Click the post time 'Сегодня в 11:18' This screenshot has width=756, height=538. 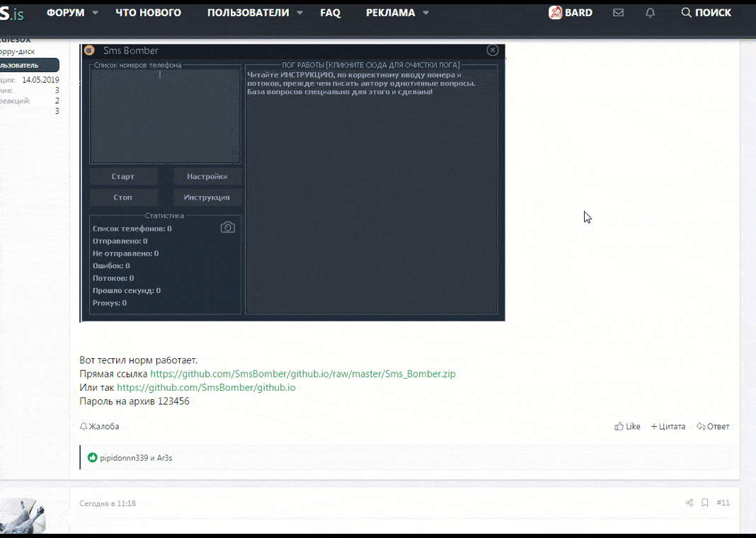click(108, 503)
